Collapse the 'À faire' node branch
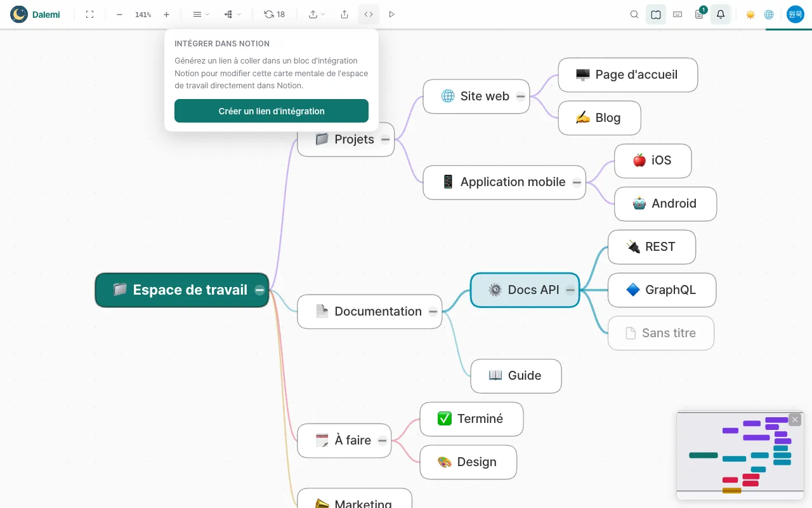The width and height of the screenshot is (812, 508). click(x=383, y=441)
